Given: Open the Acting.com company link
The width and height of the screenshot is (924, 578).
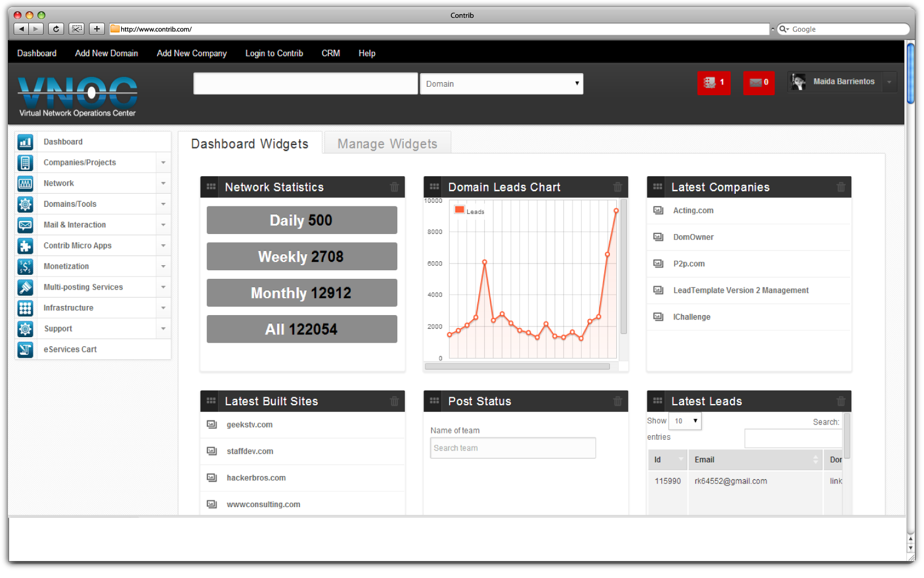Looking at the screenshot, I should click(693, 210).
